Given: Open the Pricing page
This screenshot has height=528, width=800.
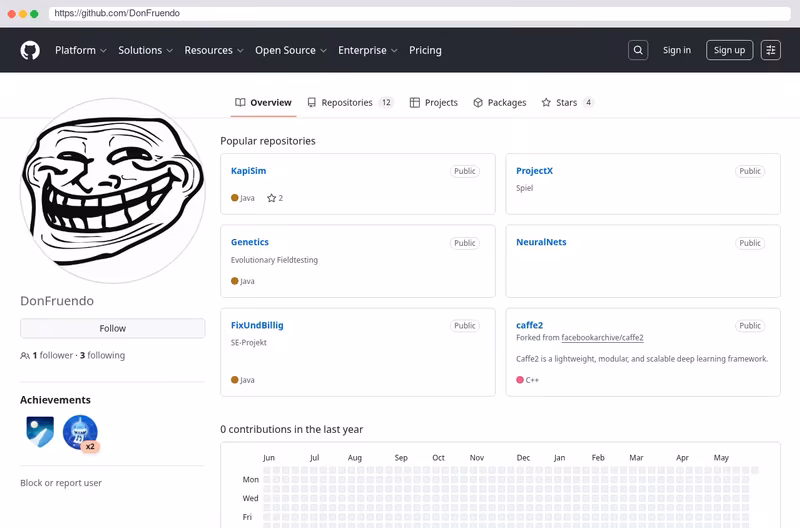Looking at the screenshot, I should tap(425, 50).
